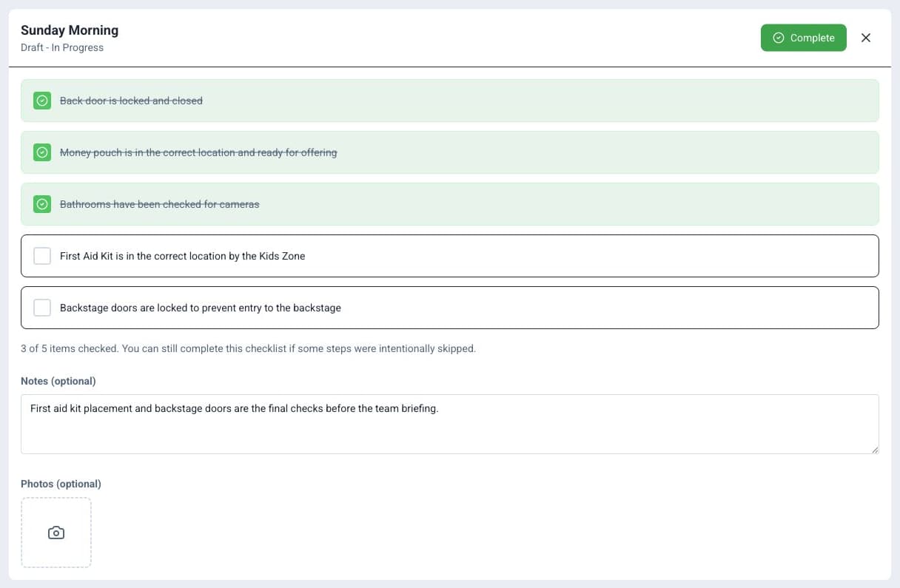
Task: Click the camera icon to add photo
Action: tap(56, 533)
